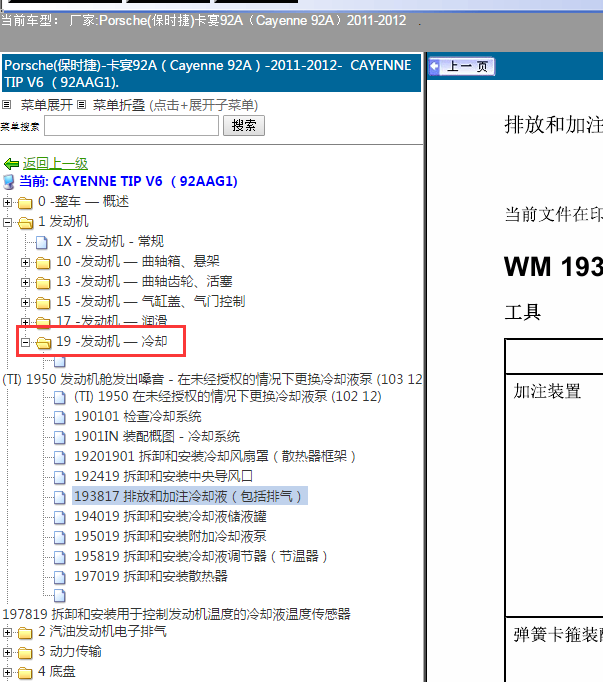
Task: Click folder icon of 15 -发动机 — 气缸盖、气门控制
Action: click(43, 303)
